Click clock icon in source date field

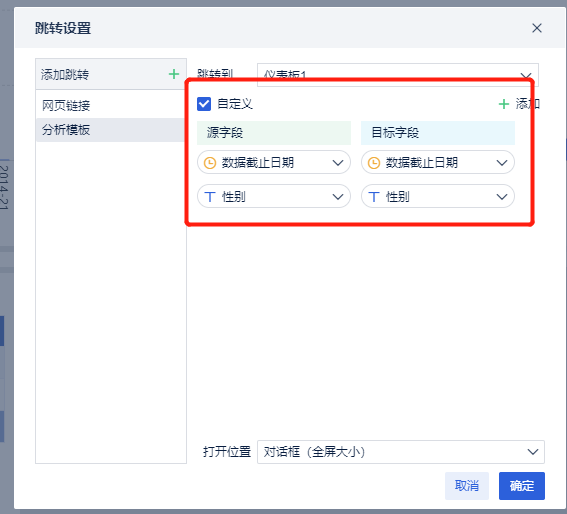coord(210,163)
